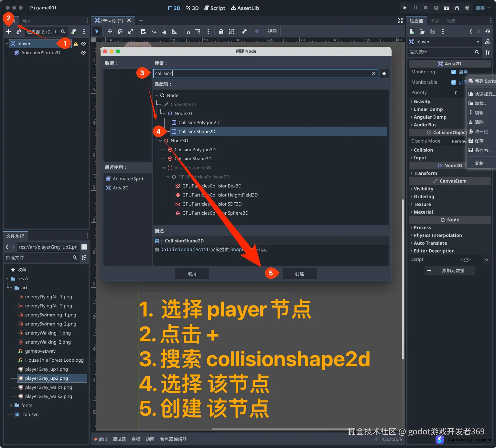Open the 输出 bottom panel

tap(101, 439)
